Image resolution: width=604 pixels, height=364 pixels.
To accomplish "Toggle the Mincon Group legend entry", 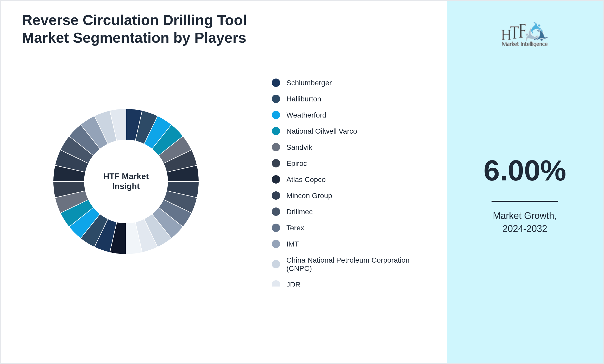I will click(309, 196).
